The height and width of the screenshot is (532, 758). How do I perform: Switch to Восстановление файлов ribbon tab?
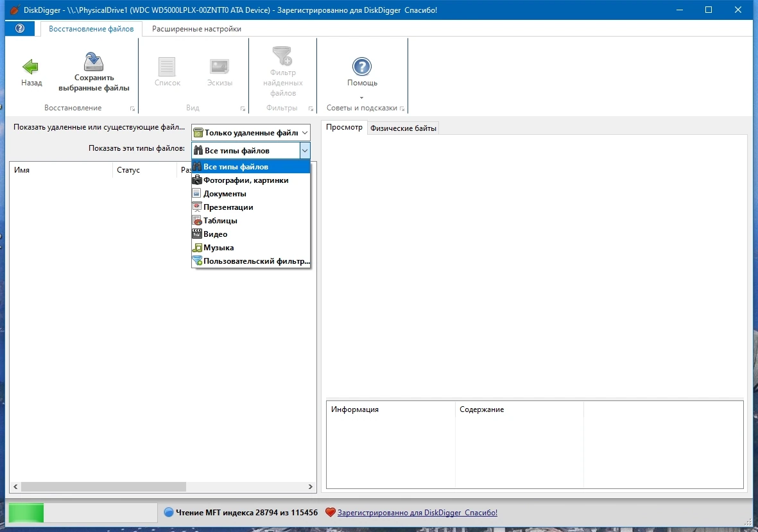(91, 29)
